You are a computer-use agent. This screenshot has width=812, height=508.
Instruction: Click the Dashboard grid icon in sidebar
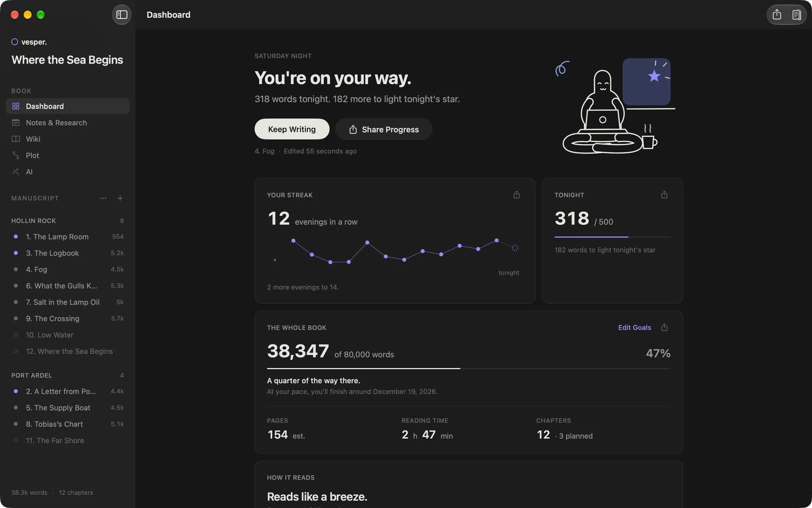point(16,106)
